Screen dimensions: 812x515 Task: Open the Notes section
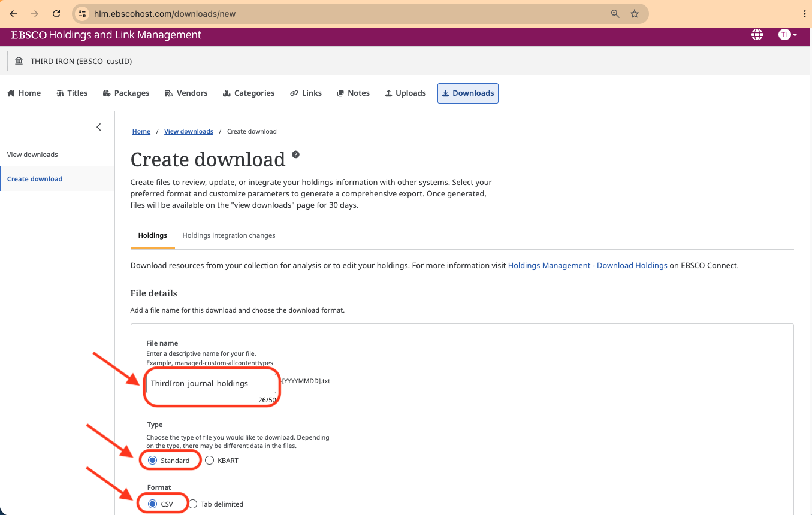[354, 93]
